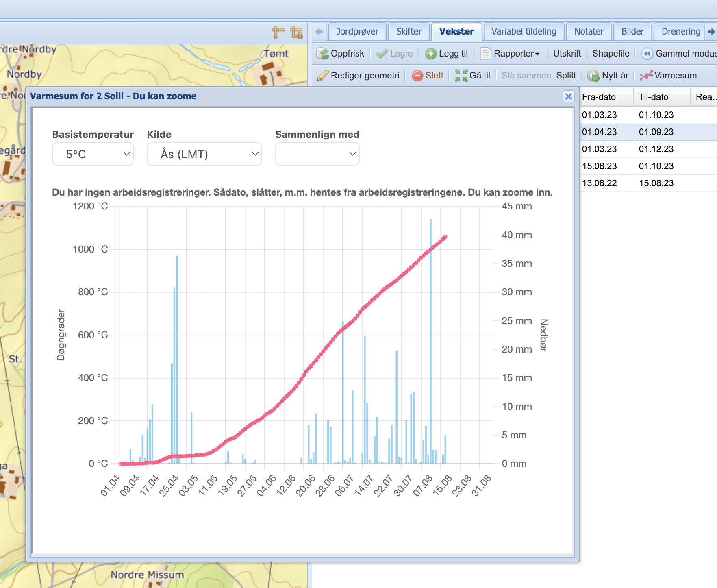This screenshot has height=588, width=717.
Task: Click the red Slett delete icon
Action: pyautogui.click(x=417, y=76)
